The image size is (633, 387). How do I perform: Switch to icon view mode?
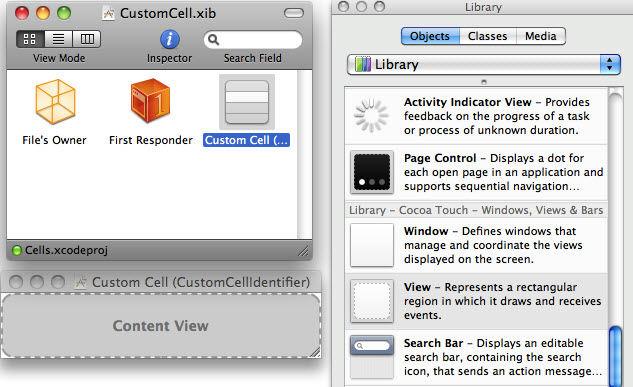point(30,39)
